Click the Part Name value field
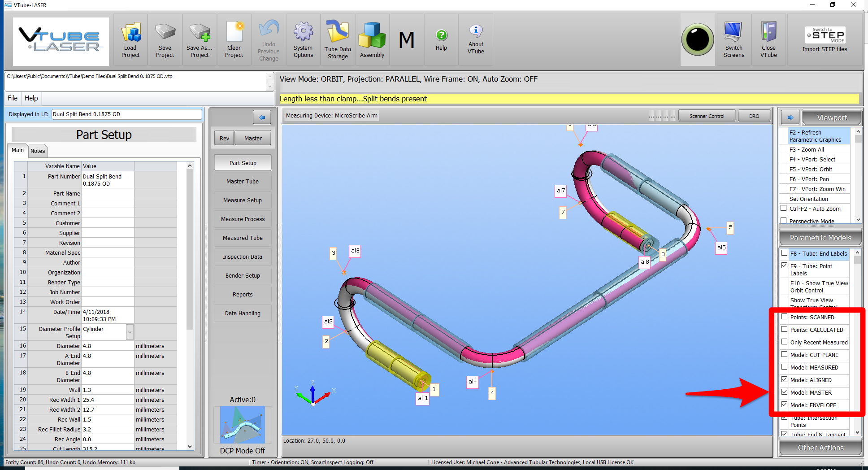 coord(108,194)
